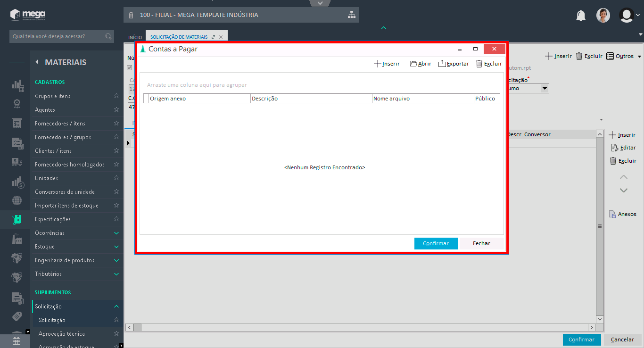Screen dimensions: 644x348
Task: Open the company hierarchy icon in header
Action: 351,15
